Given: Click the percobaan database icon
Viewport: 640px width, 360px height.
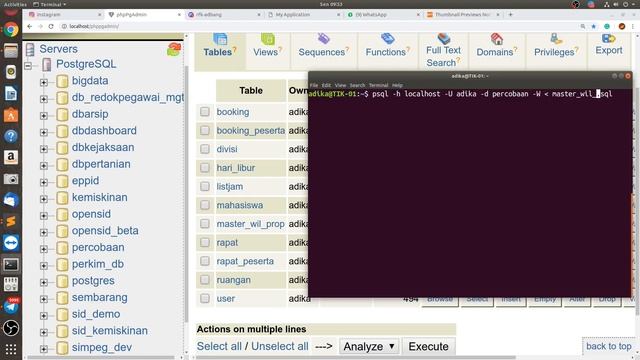Looking at the screenshot, I should (62, 248).
